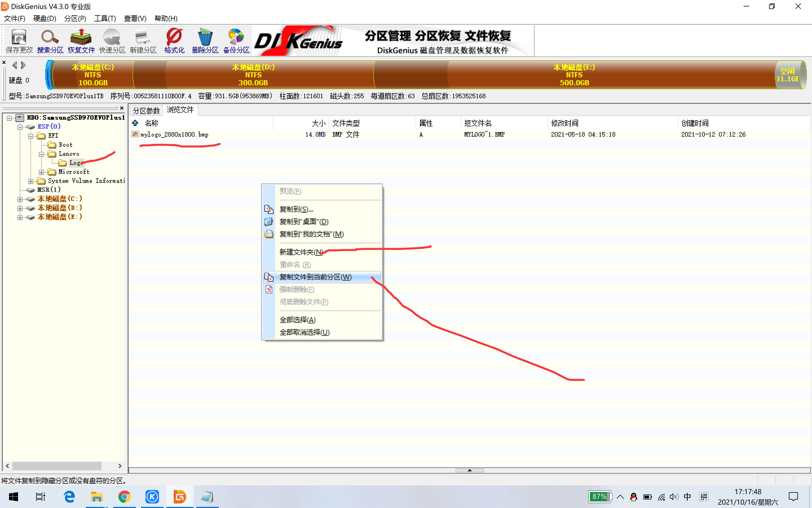Viewport: 812px width, 508px height.
Task: Click tree scrollbar right arrow
Action: pos(120,466)
